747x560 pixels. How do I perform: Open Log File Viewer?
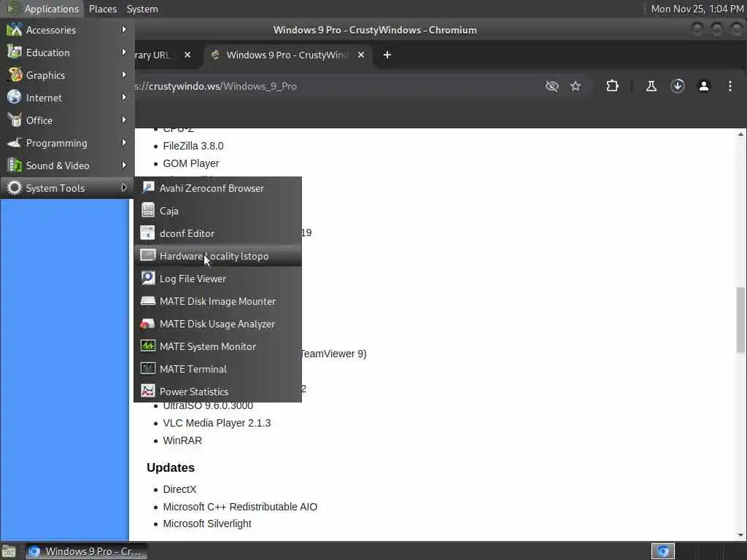(217, 279)
